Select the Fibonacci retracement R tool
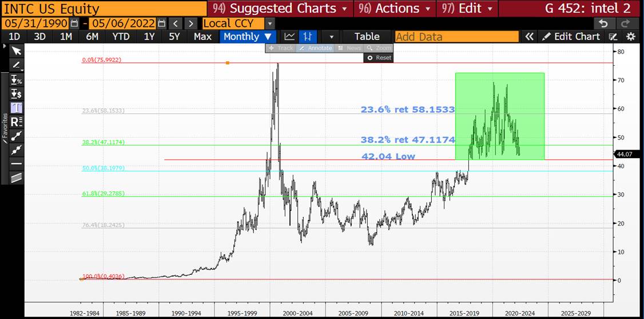Viewport: 644px width, 319px height. [17, 121]
